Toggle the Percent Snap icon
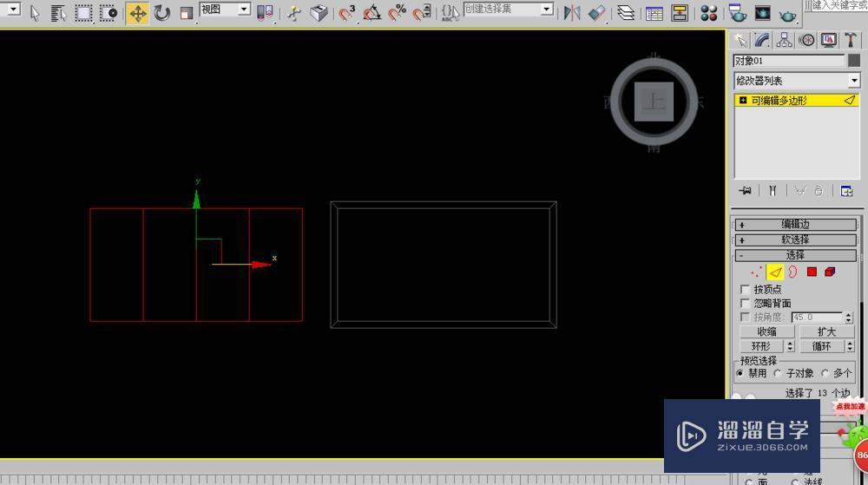The image size is (868, 485). pyautogui.click(x=397, y=13)
